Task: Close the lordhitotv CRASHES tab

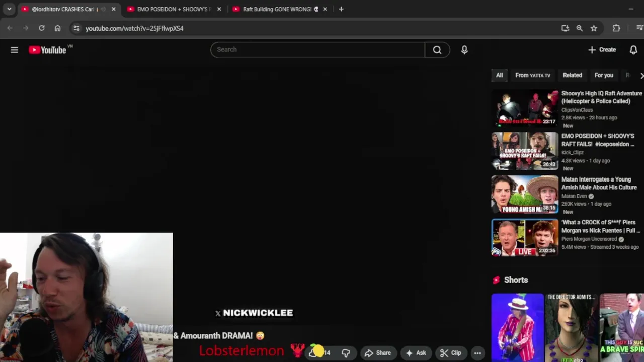Action: click(113, 9)
